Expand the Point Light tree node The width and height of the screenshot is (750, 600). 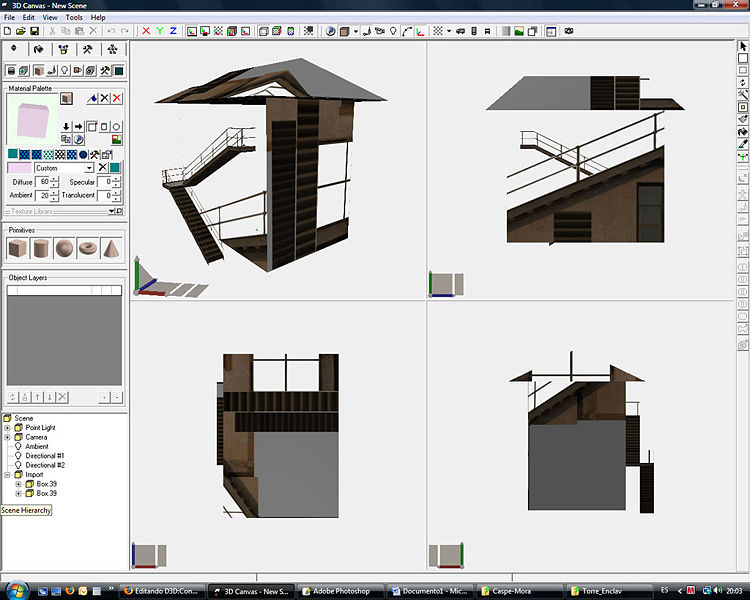(x=8, y=428)
